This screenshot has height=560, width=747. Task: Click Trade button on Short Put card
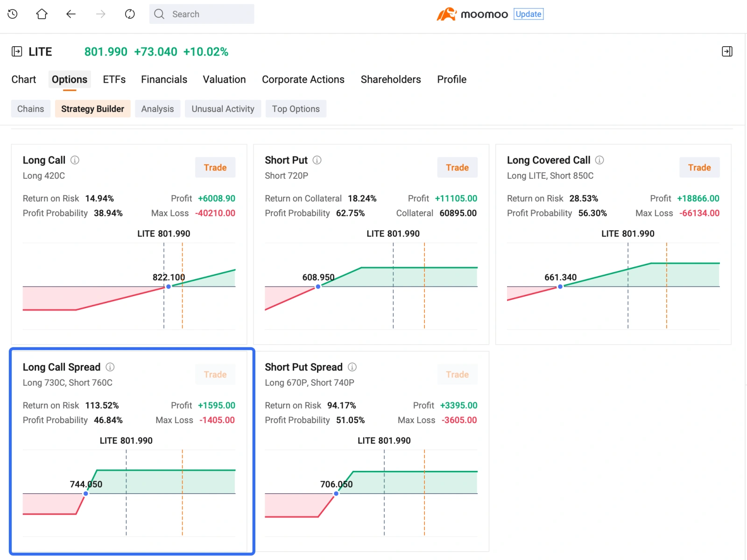457,168
